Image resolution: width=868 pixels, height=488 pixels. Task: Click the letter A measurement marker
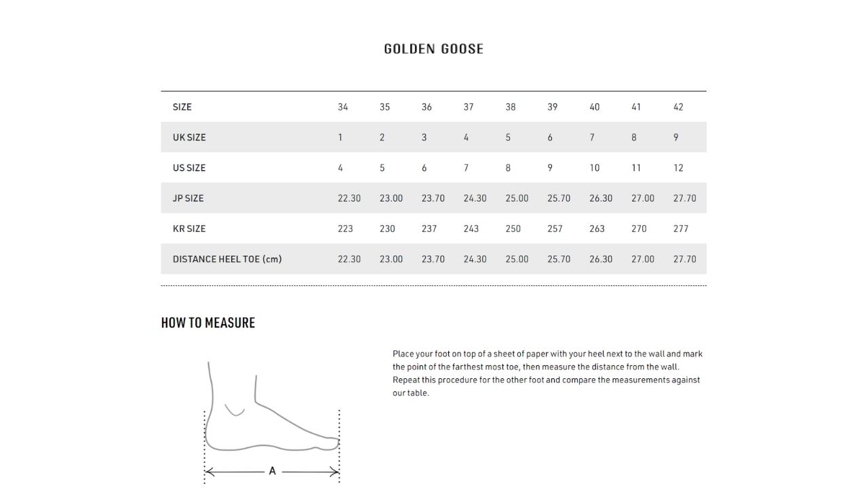click(272, 471)
